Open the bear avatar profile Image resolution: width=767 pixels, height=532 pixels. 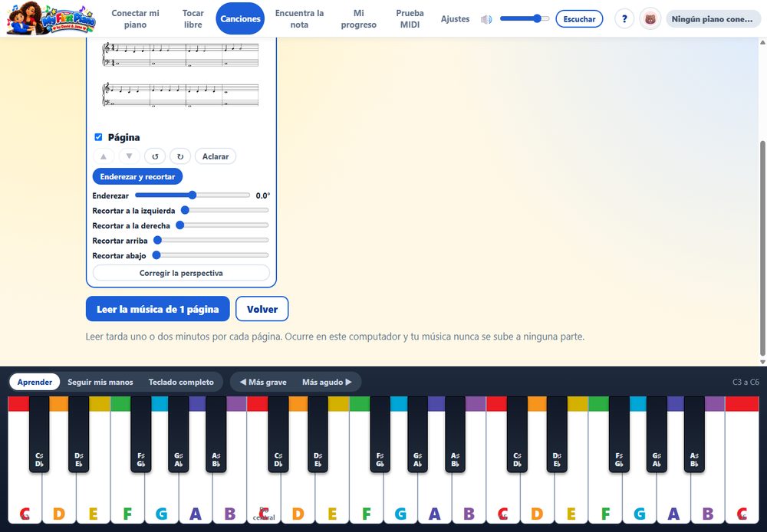click(x=650, y=19)
